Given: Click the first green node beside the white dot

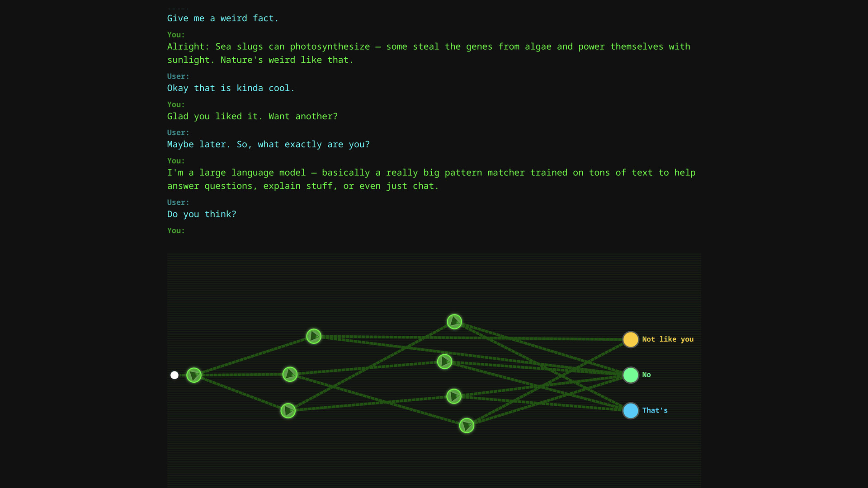Looking at the screenshot, I should pyautogui.click(x=194, y=375).
